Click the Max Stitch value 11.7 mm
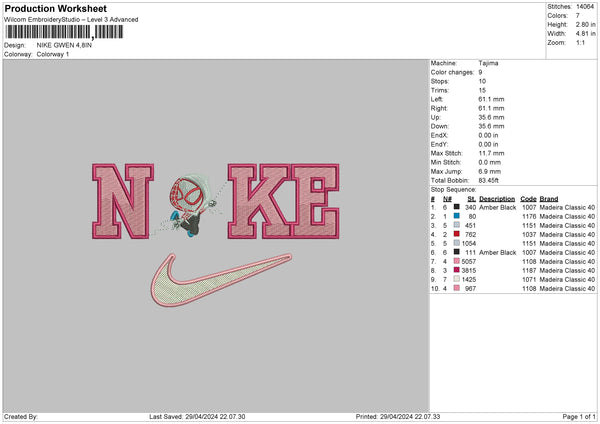 [491, 153]
